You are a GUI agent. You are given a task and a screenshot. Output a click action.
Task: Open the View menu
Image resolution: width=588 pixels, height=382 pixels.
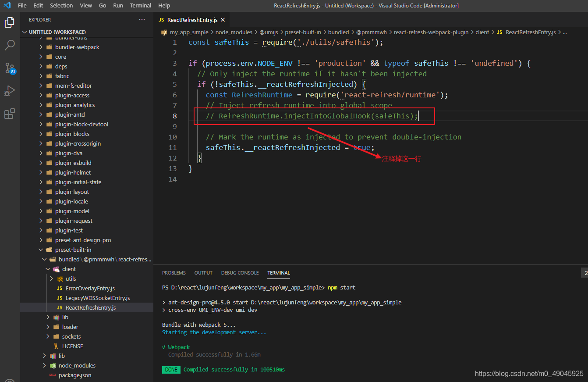pyautogui.click(x=86, y=5)
